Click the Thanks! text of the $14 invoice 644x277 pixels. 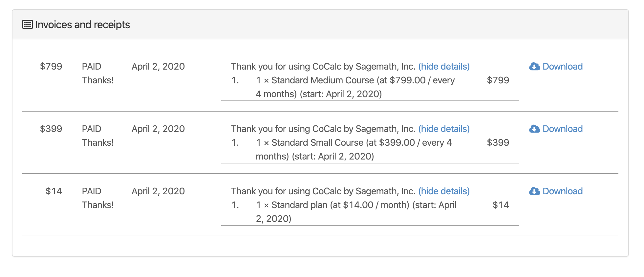click(98, 205)
